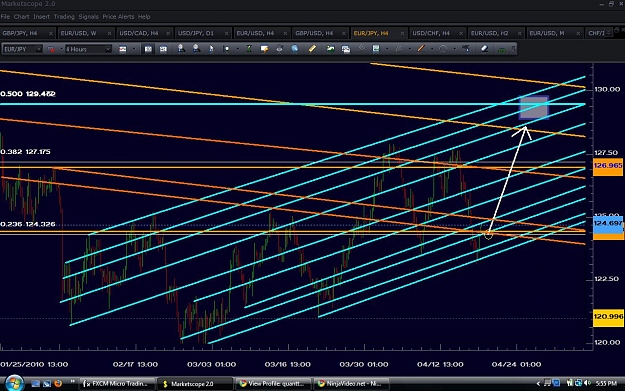Viewport: 625px width, 391px height.
Task: Select the ellipse shape tool
Action: pos(443,49)
